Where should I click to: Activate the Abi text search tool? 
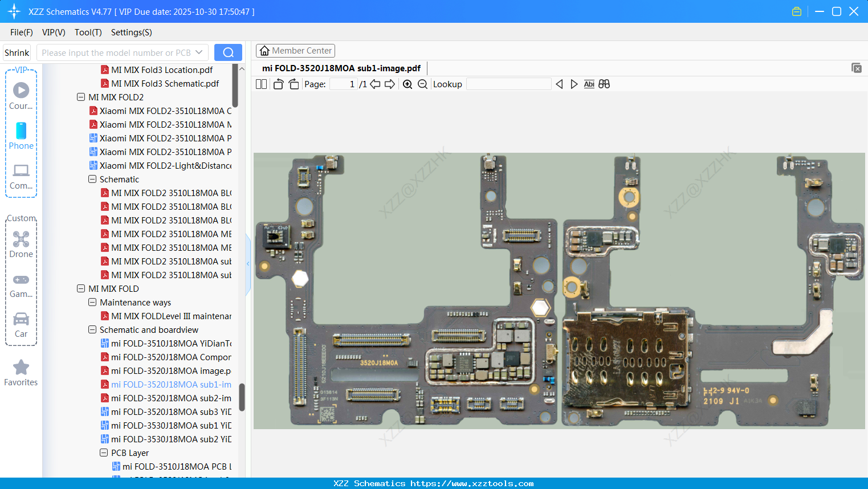click(589, 84)
